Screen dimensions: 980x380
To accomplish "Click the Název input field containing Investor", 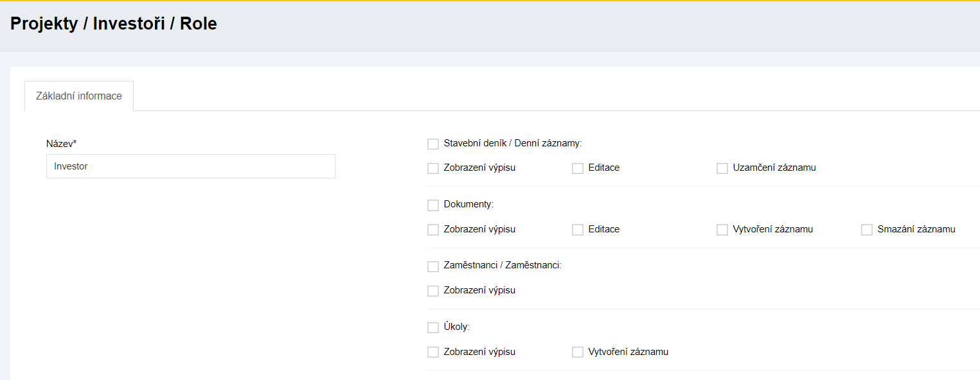I will [x=190, y=166].
